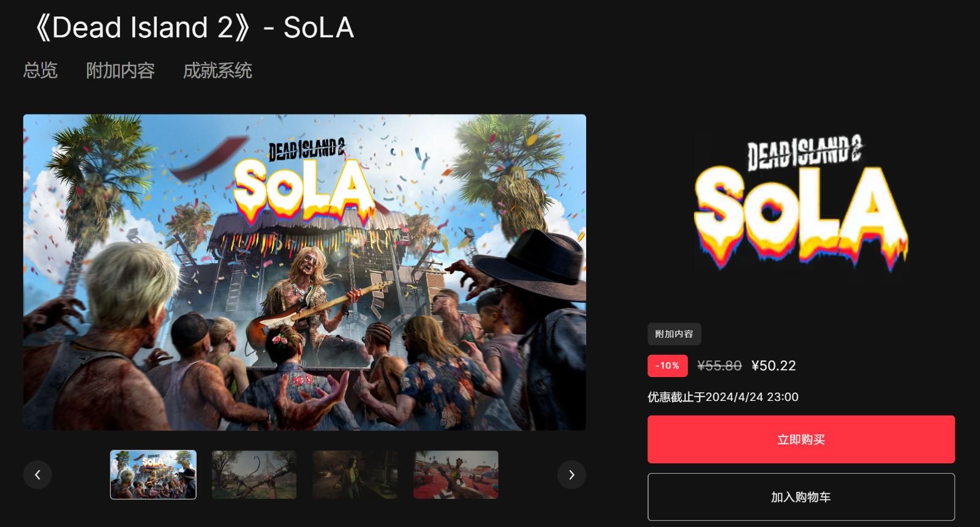Click the 优惠截止于 sale deadline text
The width and height of the screenshot is (980, 527).
(x=723, y=397)
